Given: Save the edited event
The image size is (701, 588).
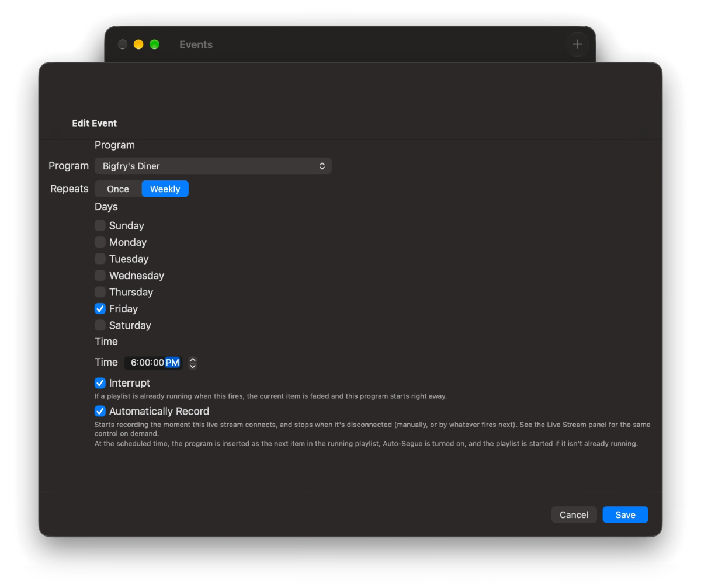Looking at the screenshot, I should coord(626,515).
